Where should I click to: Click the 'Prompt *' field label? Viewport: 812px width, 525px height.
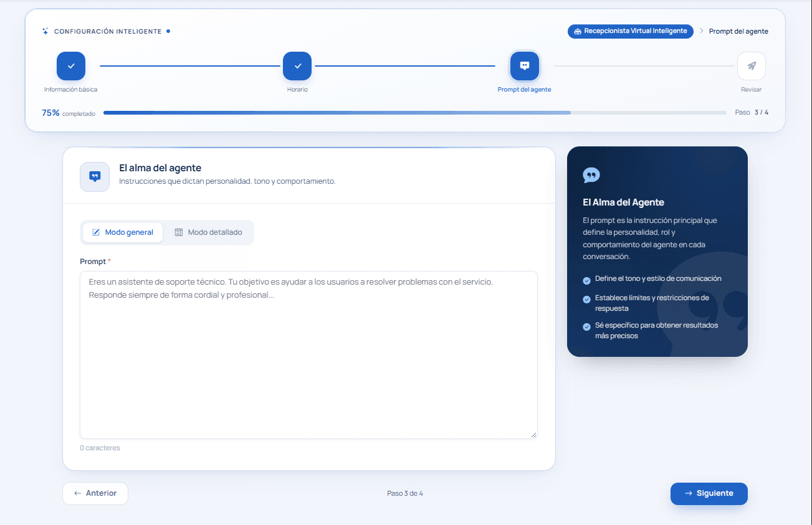[95, 262]
